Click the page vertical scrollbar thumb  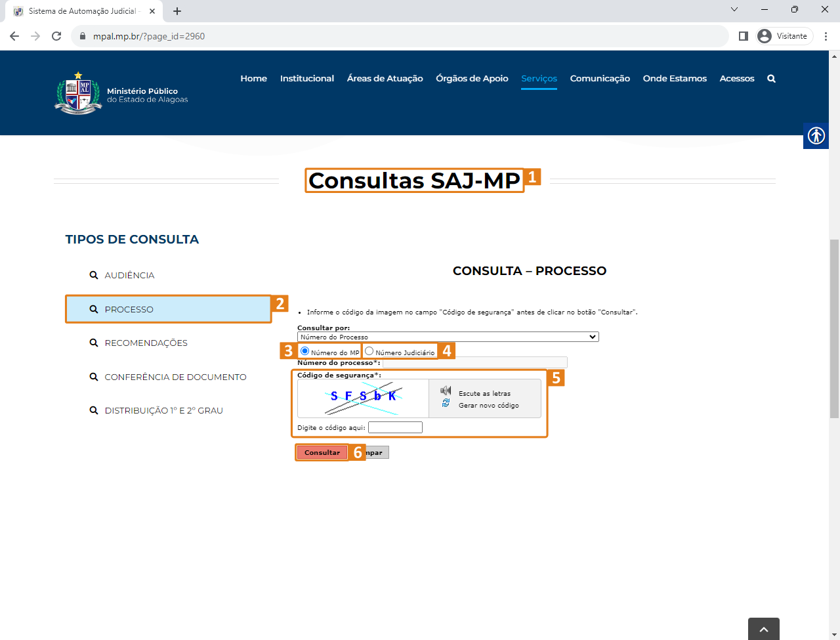(834, 328)
